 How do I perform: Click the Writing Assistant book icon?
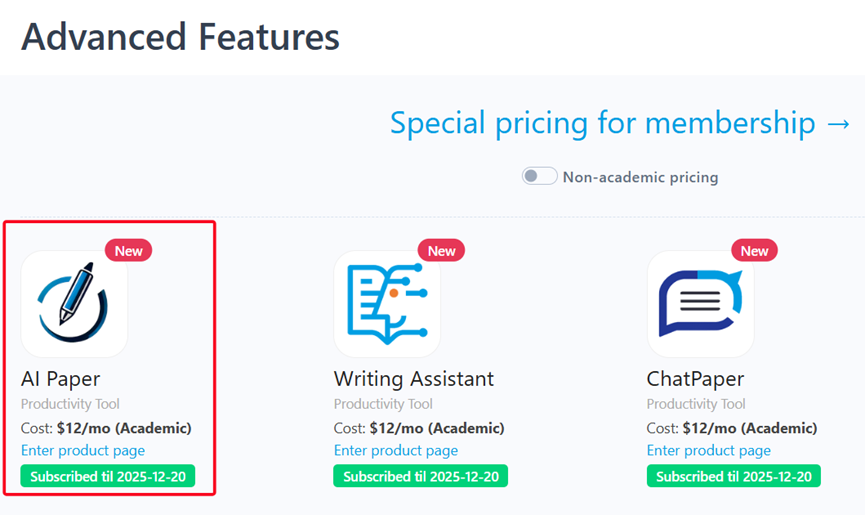[x=387, y=304]
